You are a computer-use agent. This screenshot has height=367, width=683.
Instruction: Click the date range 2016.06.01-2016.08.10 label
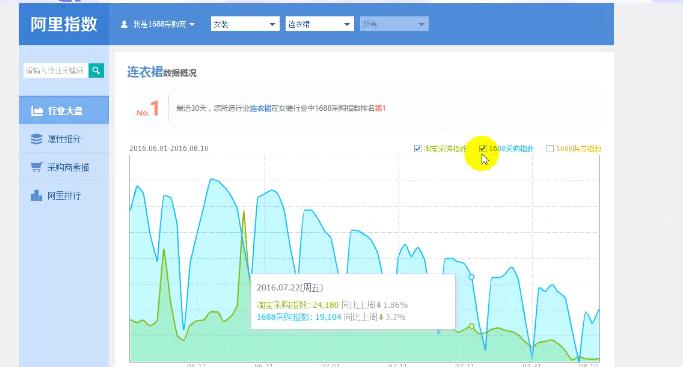click(x=169, y=148)
